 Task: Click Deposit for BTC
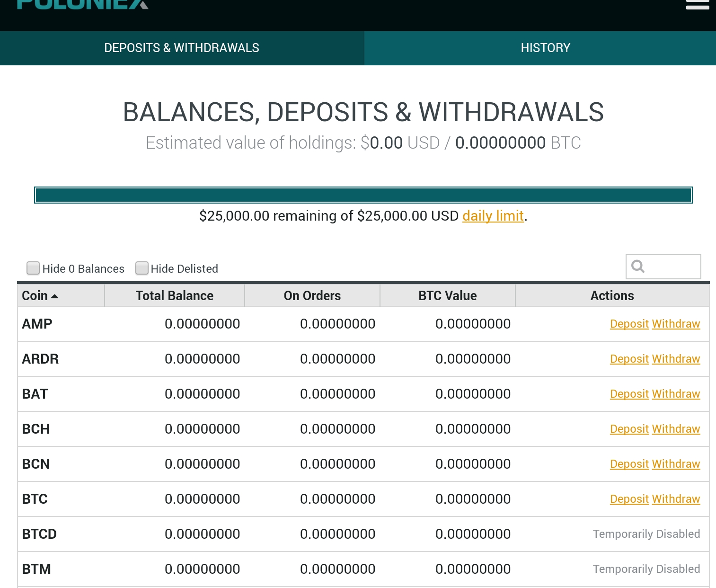pyautogui.click(x=629, y=499)
